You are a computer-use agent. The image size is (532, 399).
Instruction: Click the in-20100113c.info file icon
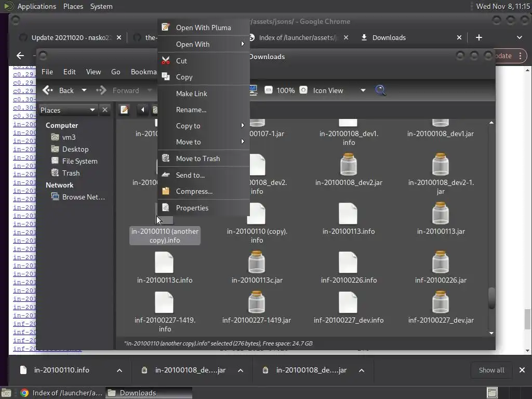click(x=164, y=262)
